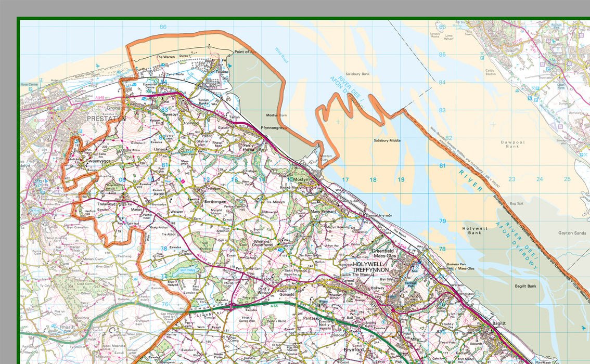Image resolution: width=590 pixels, height=364 pixels.
Task: Click the Point of Air place name
Action: (245, 52)
